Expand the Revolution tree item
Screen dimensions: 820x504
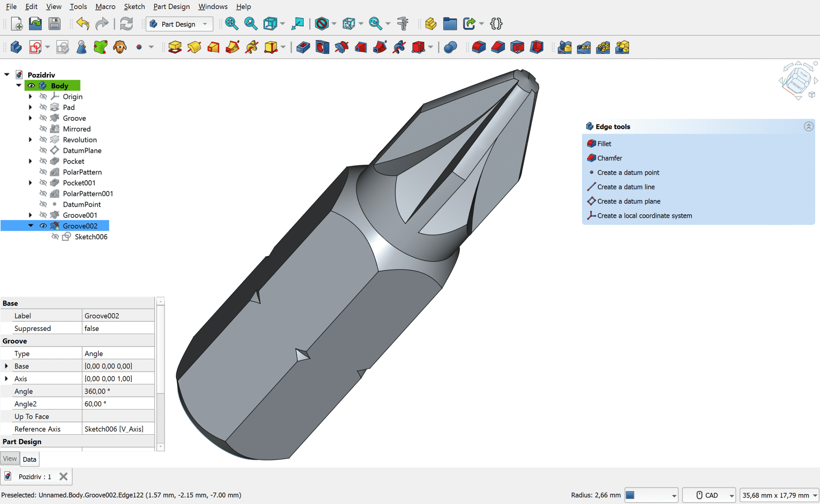tap(30, 139)
